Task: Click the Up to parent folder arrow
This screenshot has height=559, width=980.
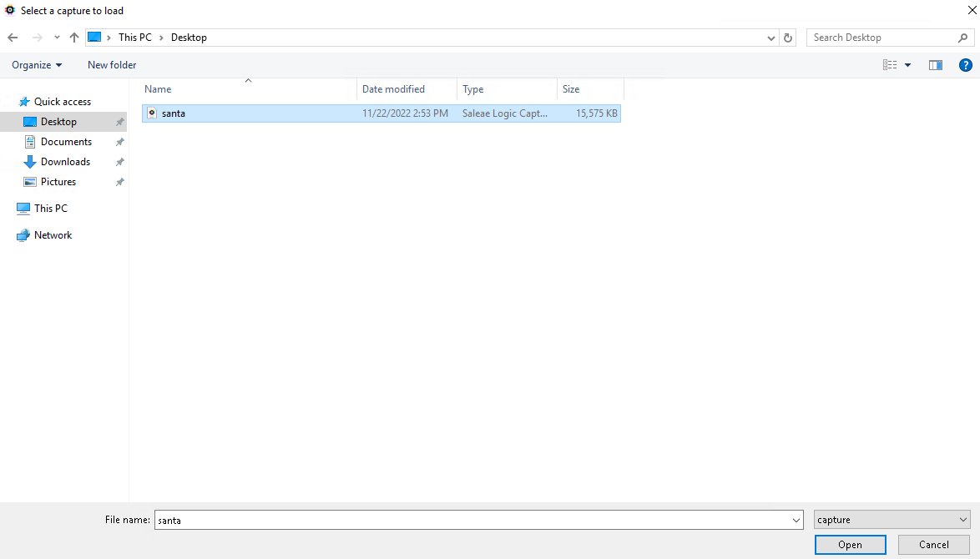Action: 74,38
